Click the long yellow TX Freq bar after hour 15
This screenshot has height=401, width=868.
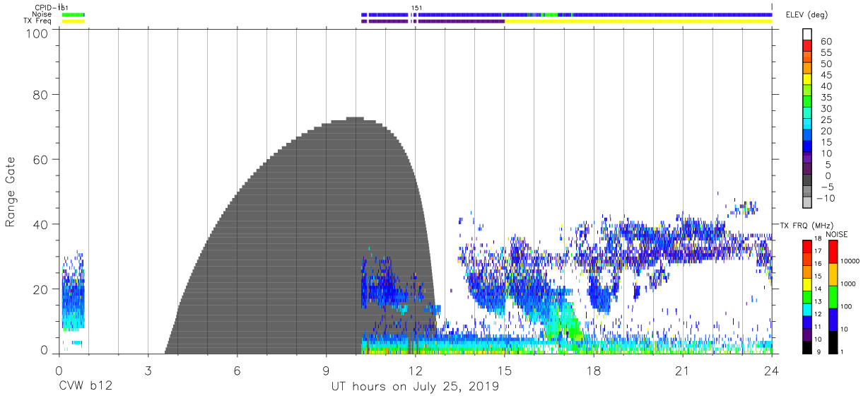pos(638,21)
